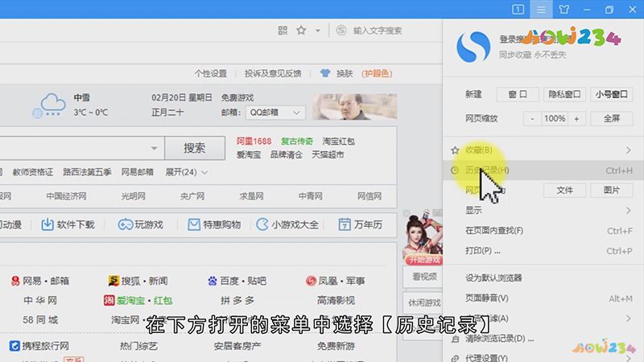
Task: Open 凤凰·军事 site link icon
Action: pos(311,281)
